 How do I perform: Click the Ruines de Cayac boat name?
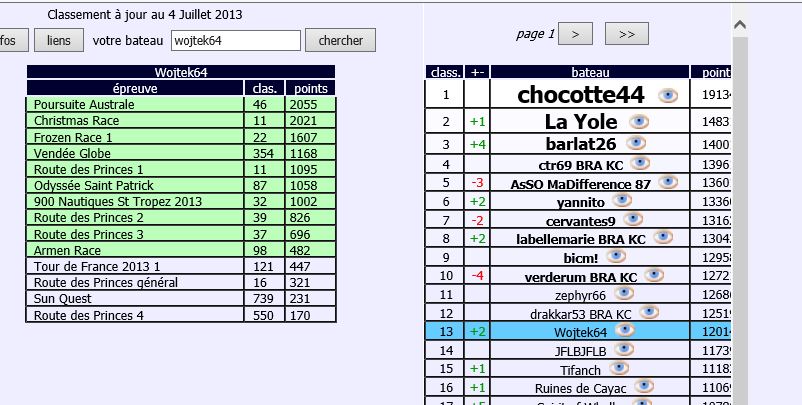tap(581, 389)
